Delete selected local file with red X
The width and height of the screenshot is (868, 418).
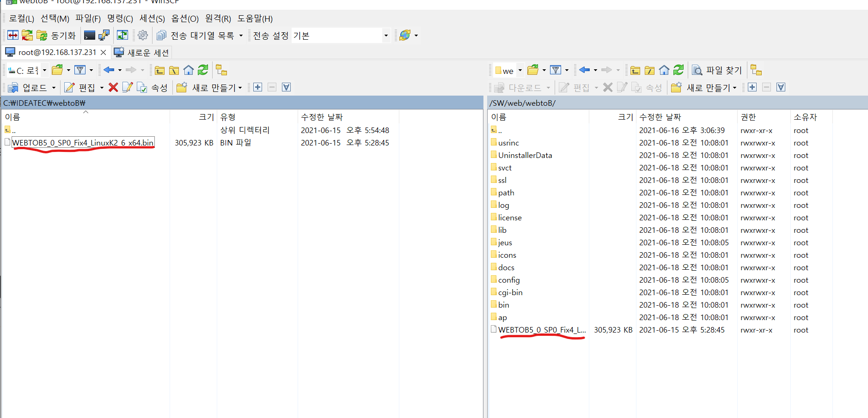(x=113, y=87)
